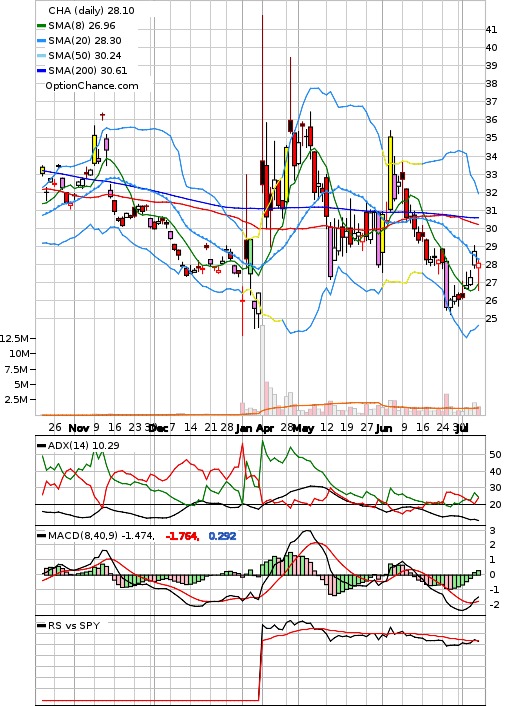Click the 35 price axis label

(x=491, y=138)
